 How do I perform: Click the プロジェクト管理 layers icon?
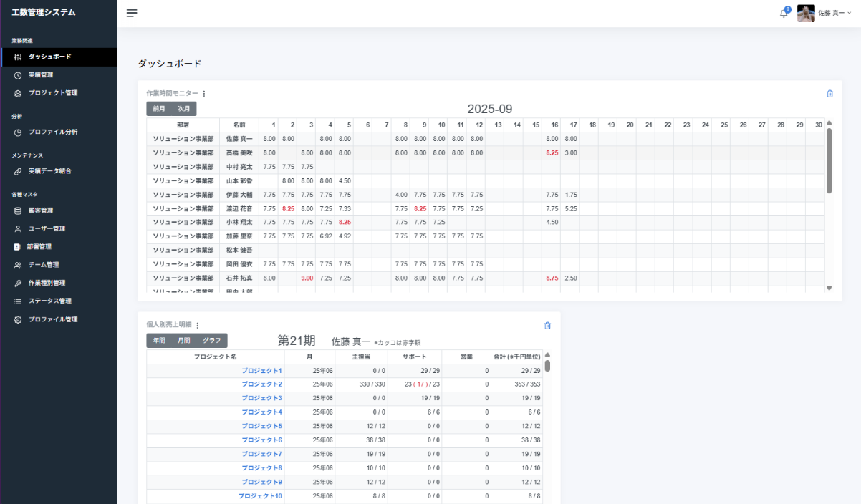coord(19,92)
